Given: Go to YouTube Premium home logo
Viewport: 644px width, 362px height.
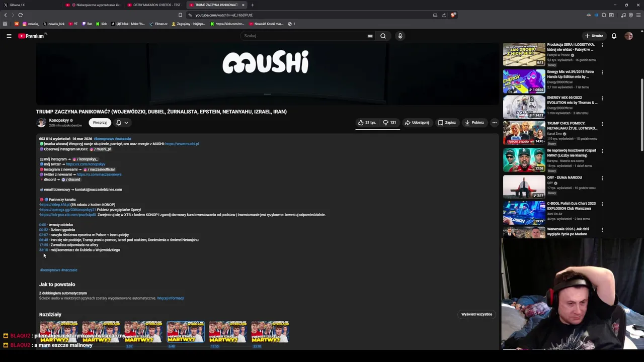Looking at the screenshot, I should 31,36.
